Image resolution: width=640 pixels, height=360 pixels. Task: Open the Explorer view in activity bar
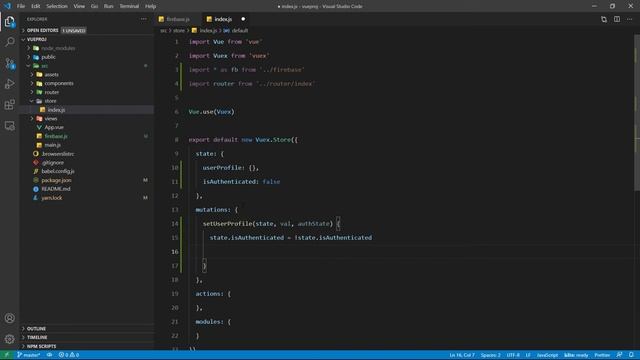[9, 22]
